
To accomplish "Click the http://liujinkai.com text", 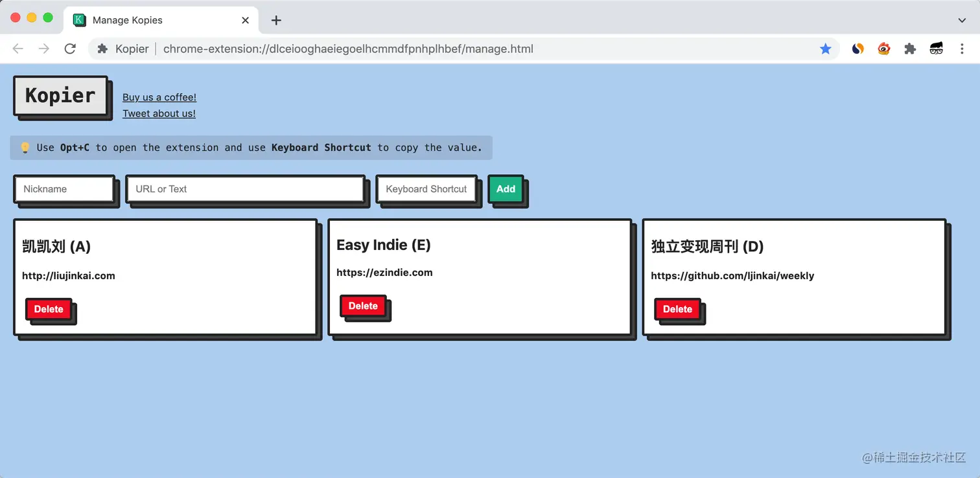I will (x=69, y=275).
